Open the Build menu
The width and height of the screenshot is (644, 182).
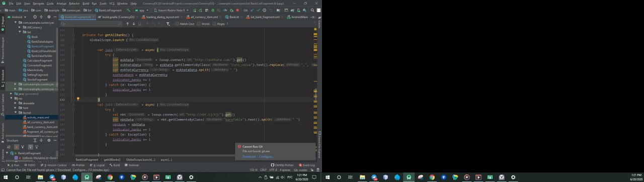(x=86, y=4)
